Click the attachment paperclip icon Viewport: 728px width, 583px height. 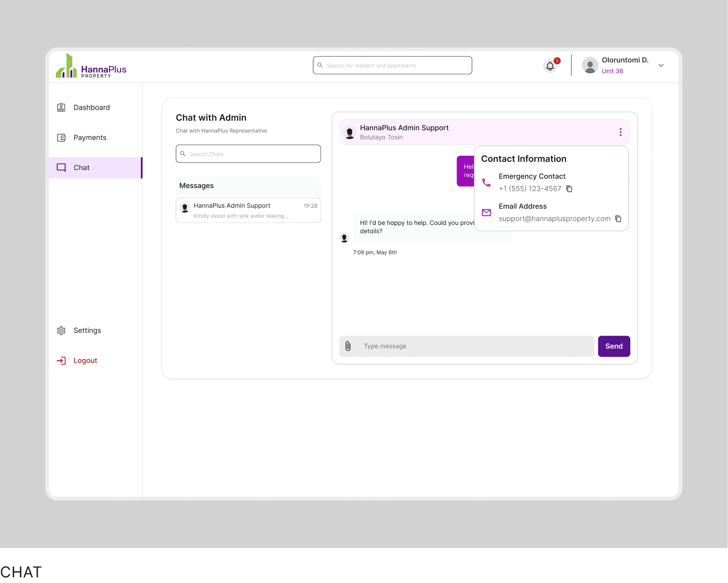coord(348,346)
